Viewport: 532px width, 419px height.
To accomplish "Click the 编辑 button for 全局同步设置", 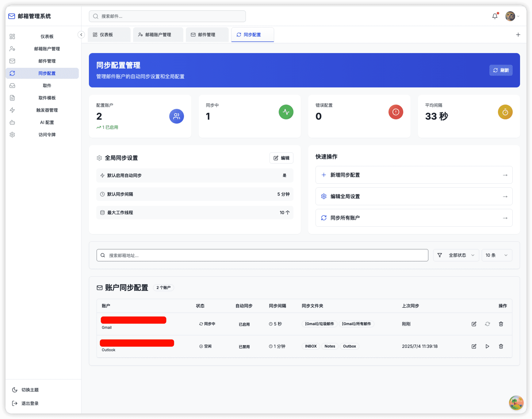I will (x=281, y=158).
